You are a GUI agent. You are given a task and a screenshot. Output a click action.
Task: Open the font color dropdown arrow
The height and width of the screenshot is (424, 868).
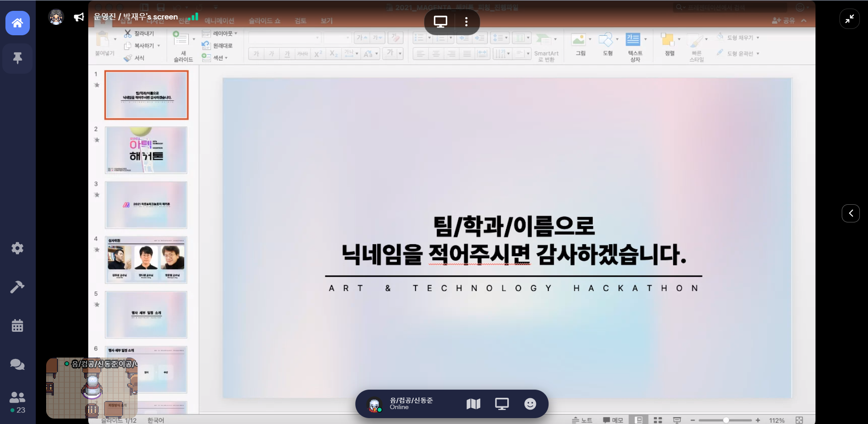[400, 54]
